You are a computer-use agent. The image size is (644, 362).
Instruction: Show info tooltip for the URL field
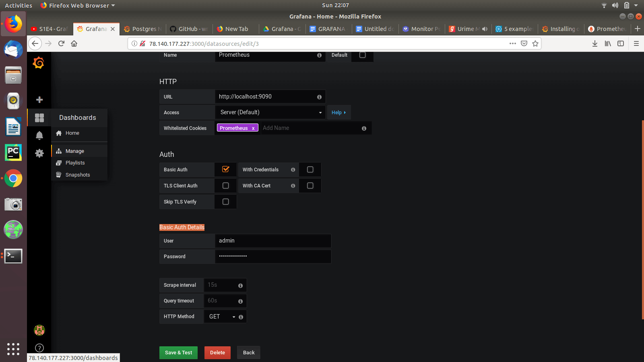tap(319, 97)
